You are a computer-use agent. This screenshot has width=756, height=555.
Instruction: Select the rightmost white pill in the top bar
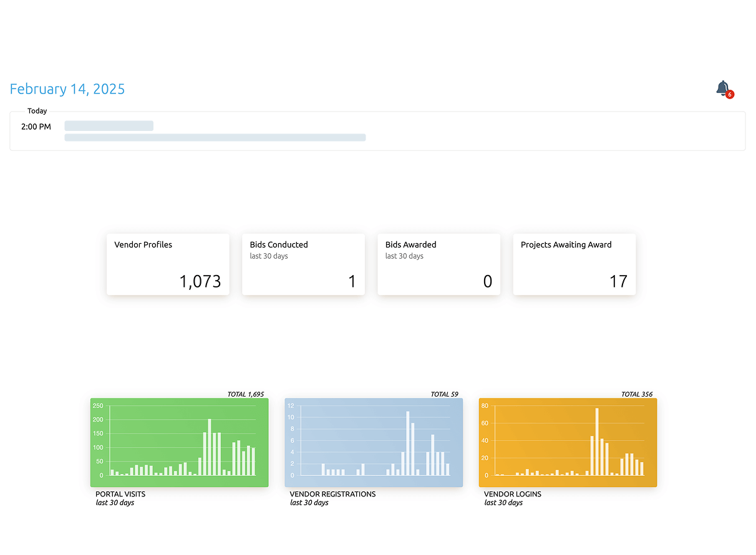pos(694,17)
